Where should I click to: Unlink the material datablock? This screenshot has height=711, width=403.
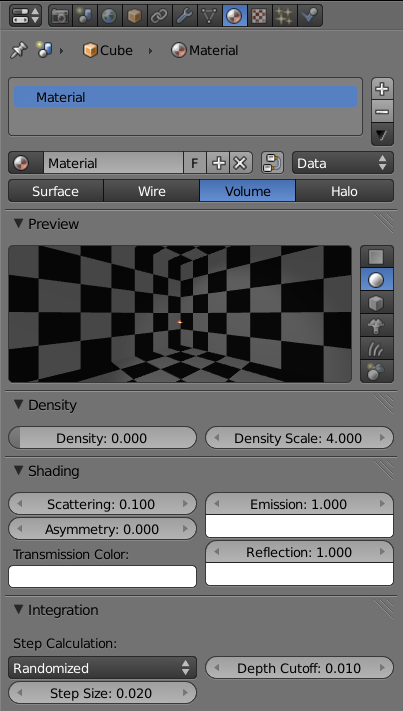tap(241, 163)
